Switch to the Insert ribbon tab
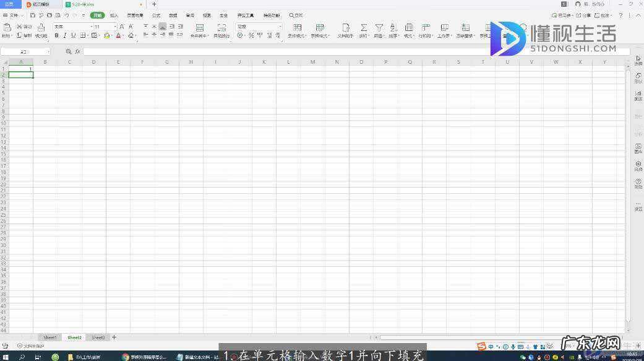This screenshot has height=361, width=644. [114, 15]
